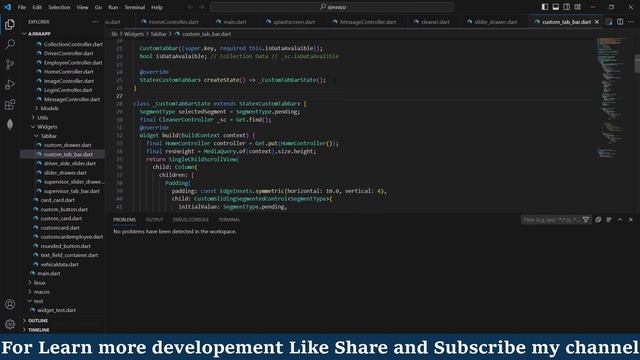
Task: Open the Explorer view in activity bar
Action: 10,25
